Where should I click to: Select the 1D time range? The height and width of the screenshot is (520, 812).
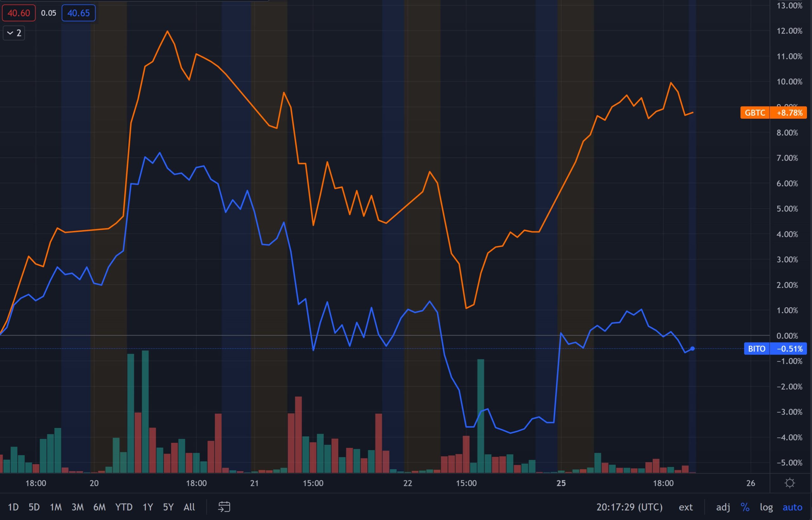point(13,507)
